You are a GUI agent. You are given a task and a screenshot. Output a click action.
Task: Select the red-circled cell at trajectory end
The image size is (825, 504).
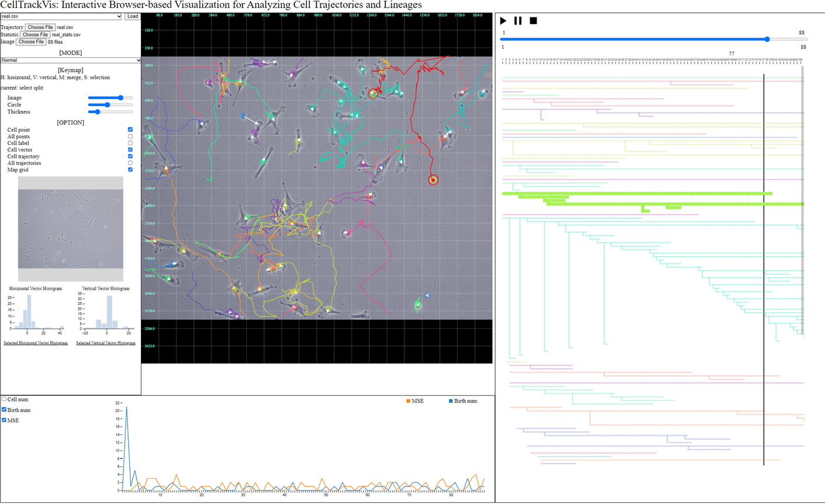[433, 179]
